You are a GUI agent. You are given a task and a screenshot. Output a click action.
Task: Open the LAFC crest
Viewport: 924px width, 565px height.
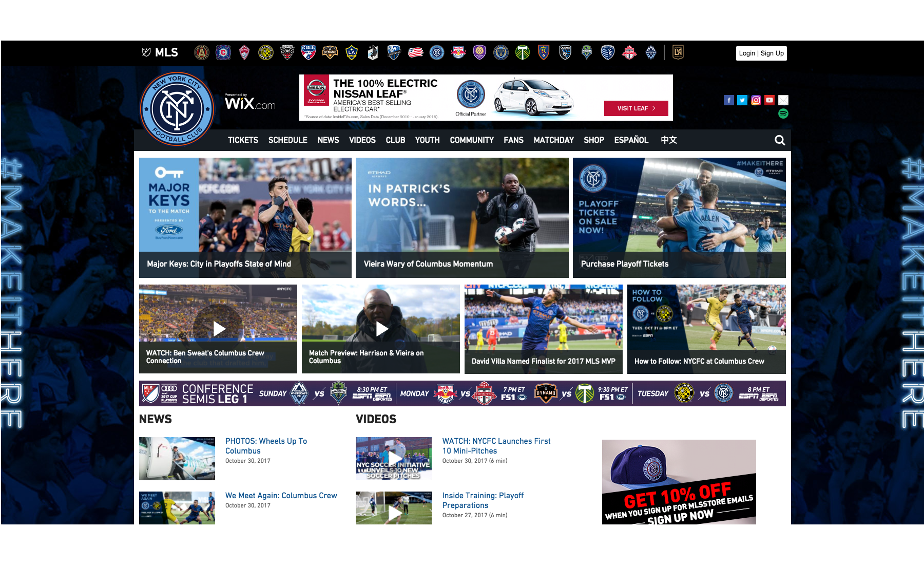(678, 52)
